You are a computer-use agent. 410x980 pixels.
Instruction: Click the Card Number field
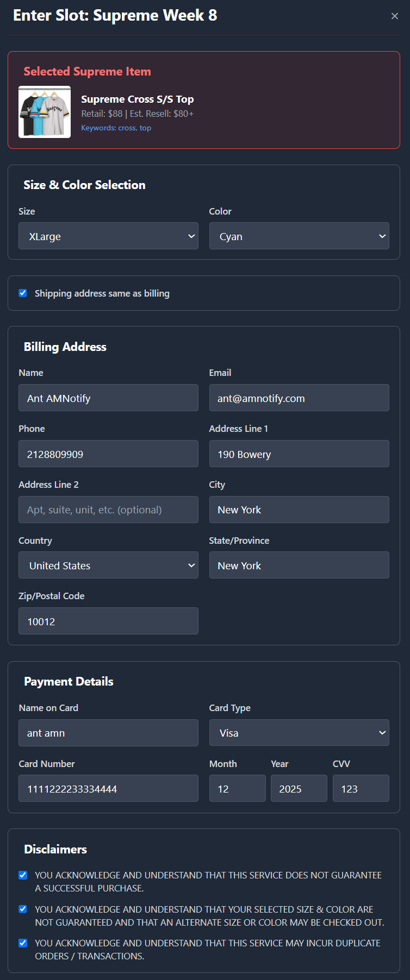pos(108,789)
